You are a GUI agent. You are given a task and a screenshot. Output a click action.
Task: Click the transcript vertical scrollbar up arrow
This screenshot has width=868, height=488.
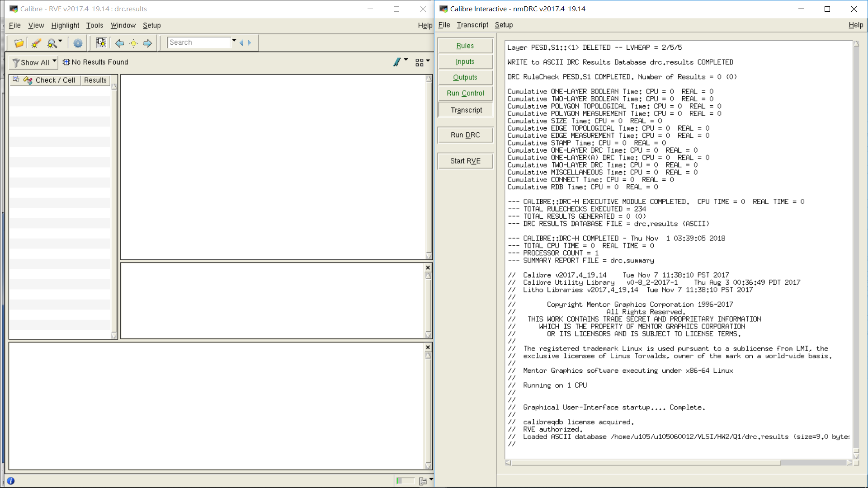[856, 44]
